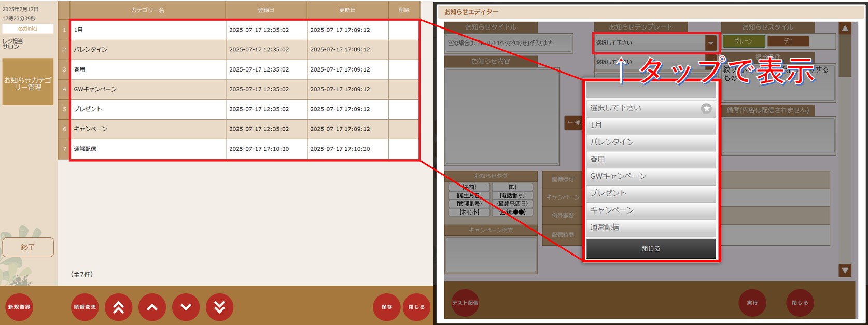The image size is (868, 325).
Task: Click the テスト配信 round button
Action: (x=465, y=303)
